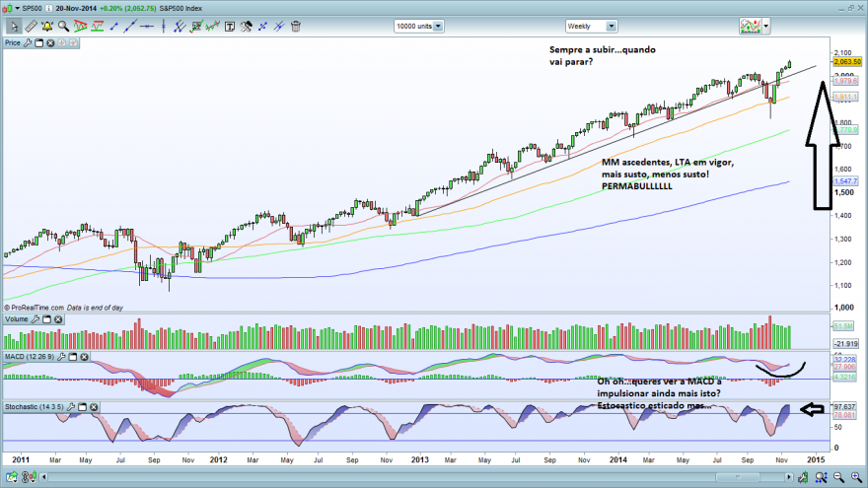Open drawing tools settings (hammer and wrench)
Image resolution: width=868 pixels, height=488 pixels.
[x=246, y=26]
